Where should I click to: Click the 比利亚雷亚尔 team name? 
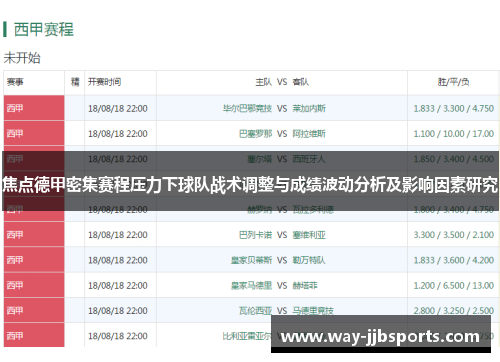click(247, 336)
